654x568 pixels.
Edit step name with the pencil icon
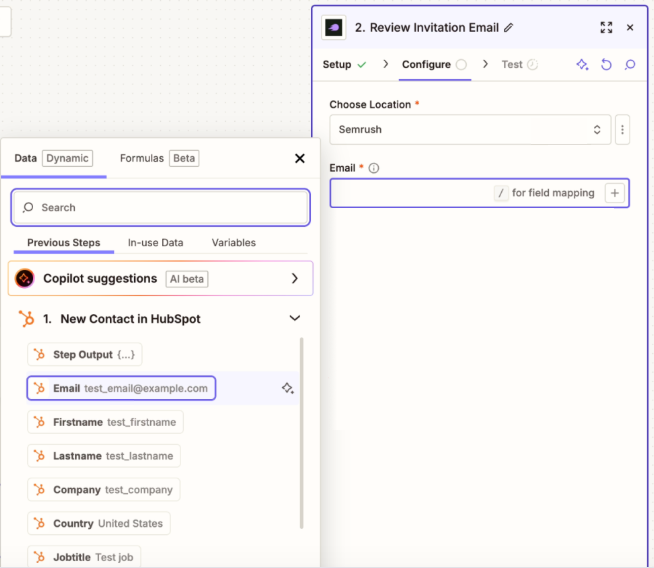tap(508, 28)
